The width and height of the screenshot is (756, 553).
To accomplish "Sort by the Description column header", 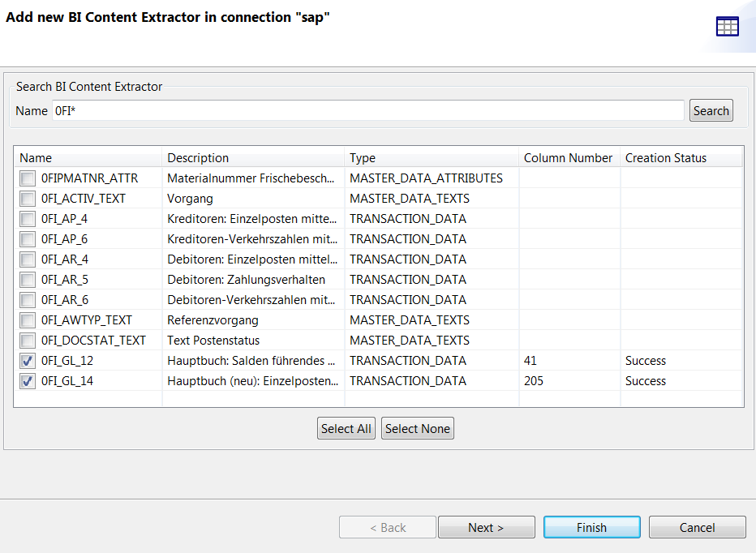I will (x=195, y=157).
